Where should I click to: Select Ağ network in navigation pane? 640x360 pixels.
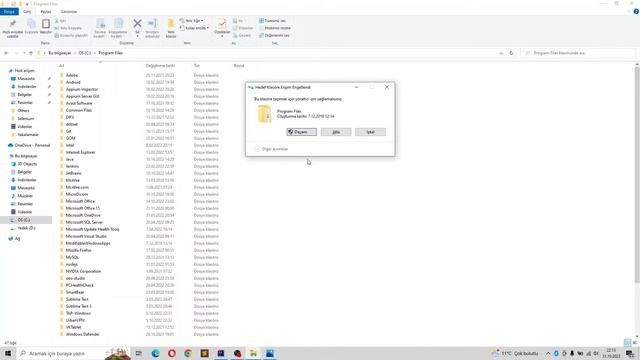17,239
